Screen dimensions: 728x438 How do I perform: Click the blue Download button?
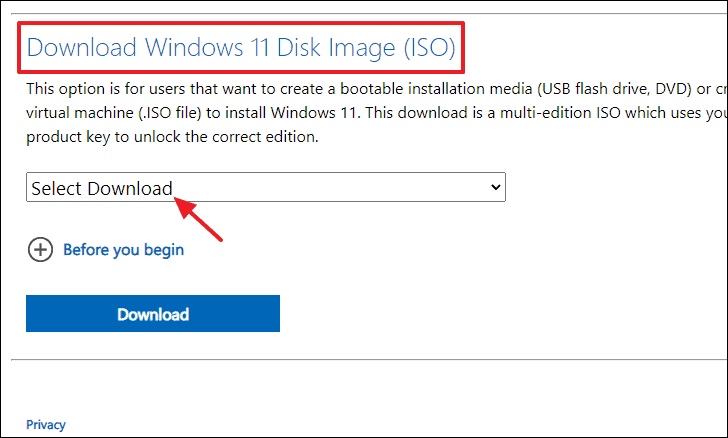153,314
